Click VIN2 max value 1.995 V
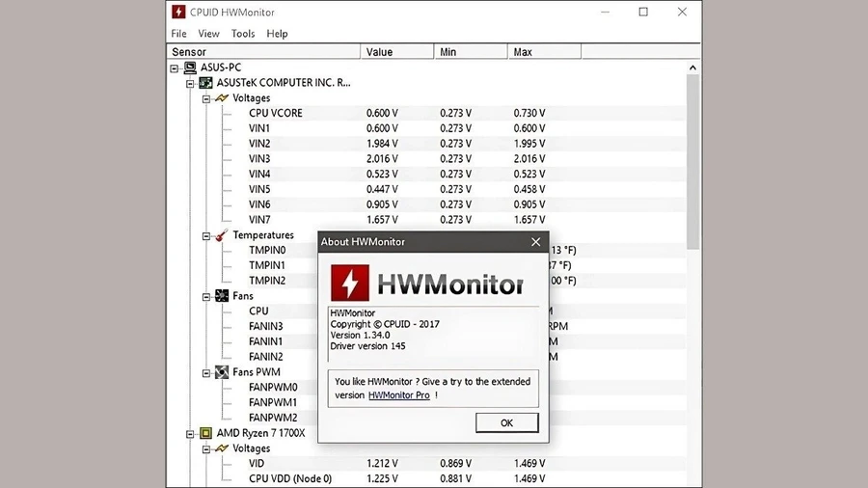The width and height of the screenshot is (868, 488). 529,144
